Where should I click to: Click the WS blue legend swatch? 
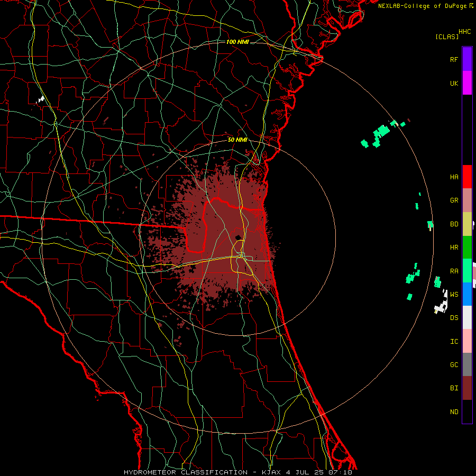[467, 294]
